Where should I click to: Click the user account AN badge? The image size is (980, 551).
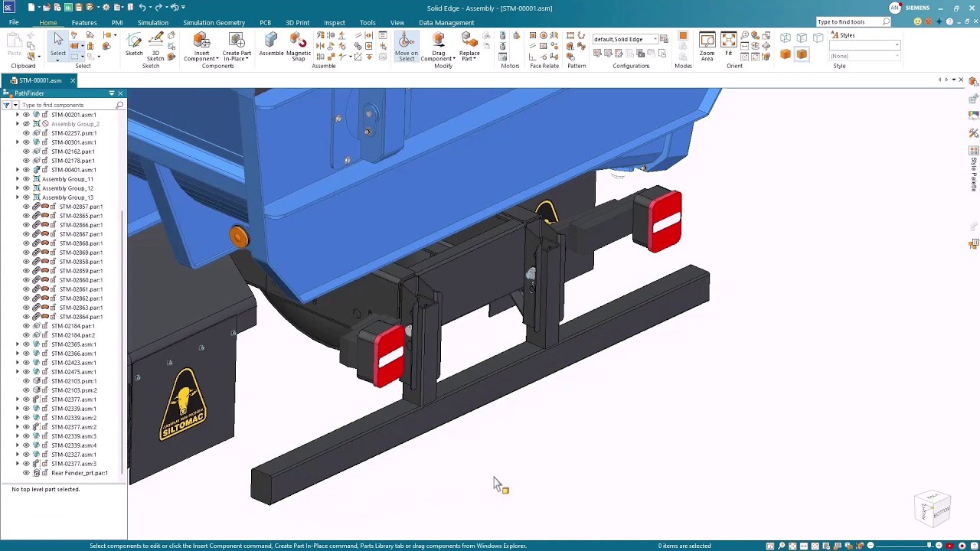click(894, 8)
